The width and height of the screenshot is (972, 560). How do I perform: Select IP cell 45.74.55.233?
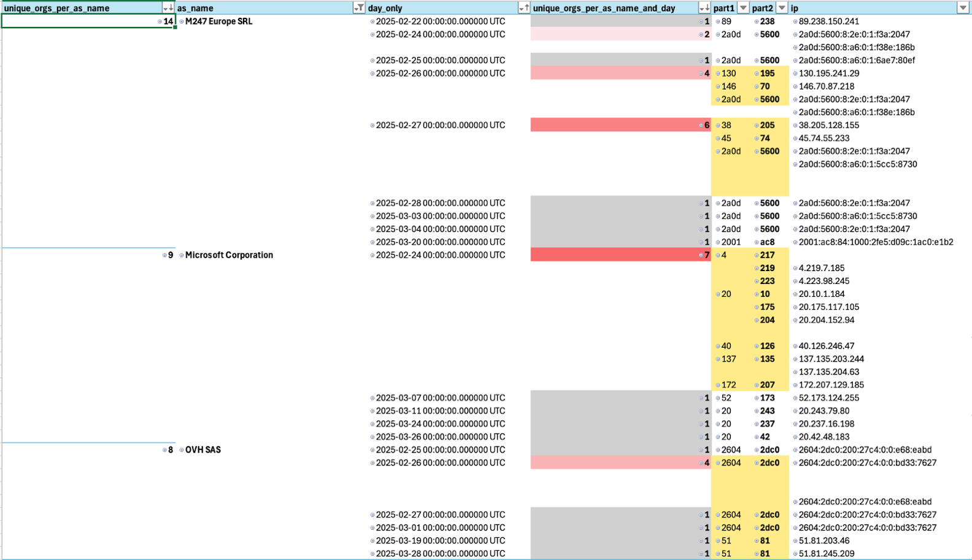pos(880,138)
